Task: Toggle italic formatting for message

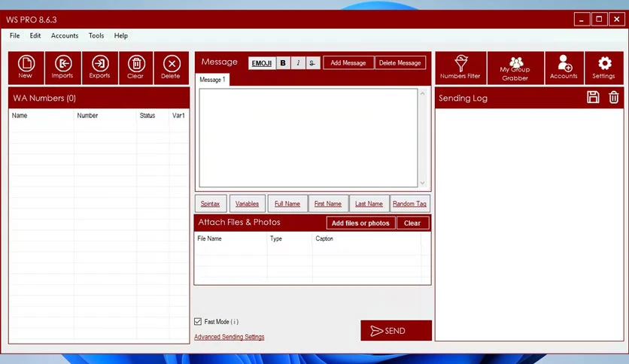Action: [x=298, y=63]
